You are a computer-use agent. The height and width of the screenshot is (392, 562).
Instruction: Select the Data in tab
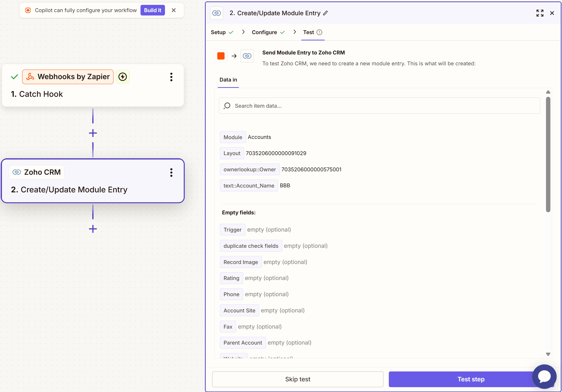(x=228, y=80)
